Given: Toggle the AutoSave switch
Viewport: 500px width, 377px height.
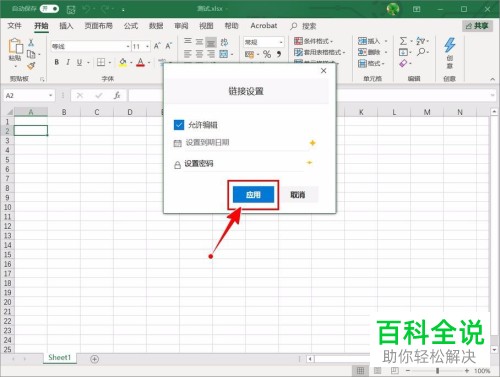Looking at the screenshot, I should [x=49, y=9].
